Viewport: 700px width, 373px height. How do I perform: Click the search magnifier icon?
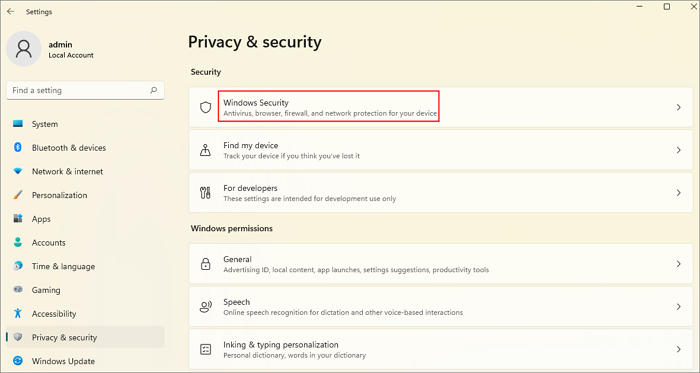click(x=154, y=90)
